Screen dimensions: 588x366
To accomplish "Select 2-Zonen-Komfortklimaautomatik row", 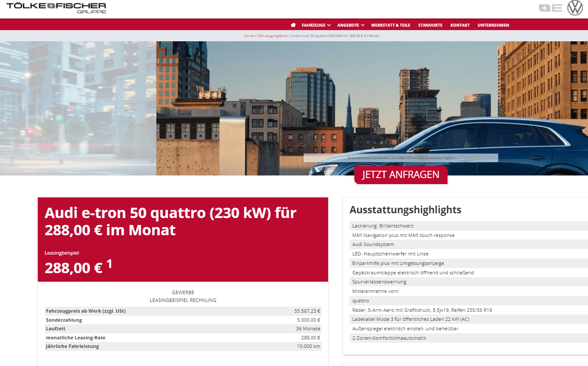I will tap(469, 338).
